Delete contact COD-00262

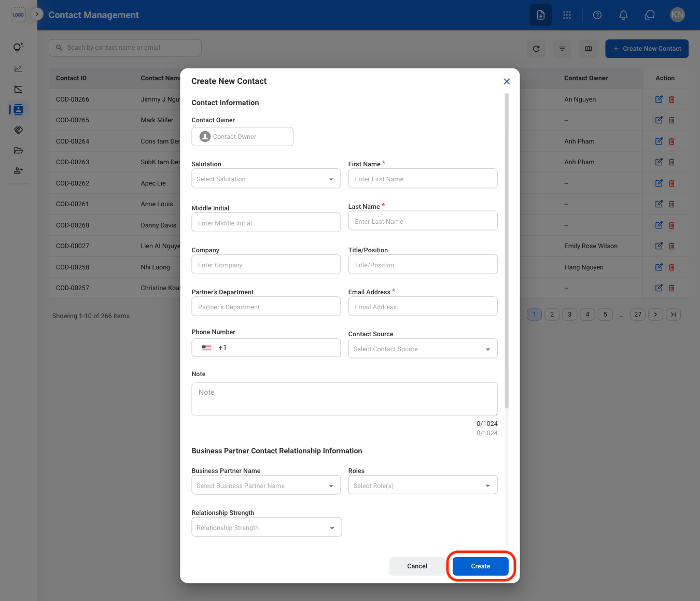(x=671, y=183)
